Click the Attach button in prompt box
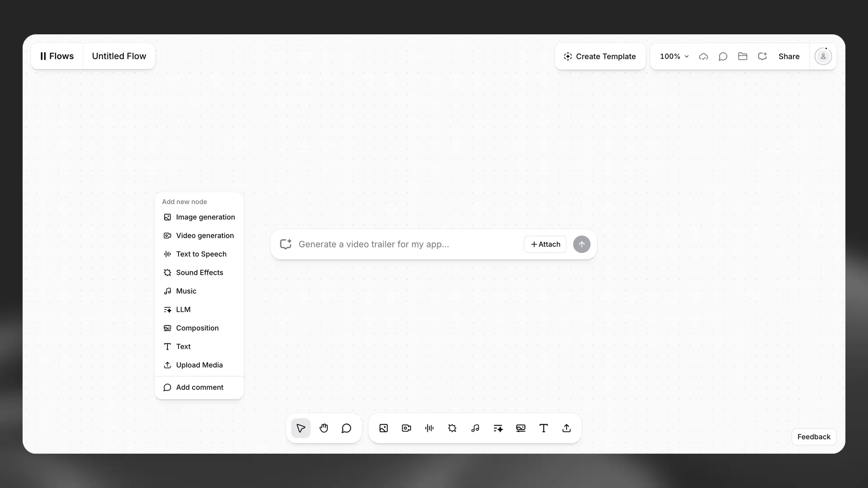Viewport: 868px width, 488px height. [x=545, y=244]
